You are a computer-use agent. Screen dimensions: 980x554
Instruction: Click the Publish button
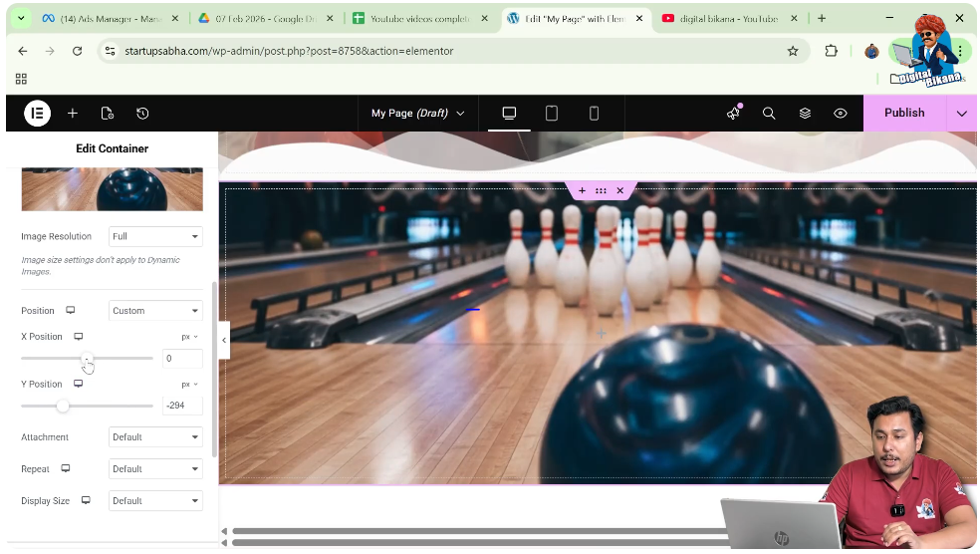coord(904,114)
